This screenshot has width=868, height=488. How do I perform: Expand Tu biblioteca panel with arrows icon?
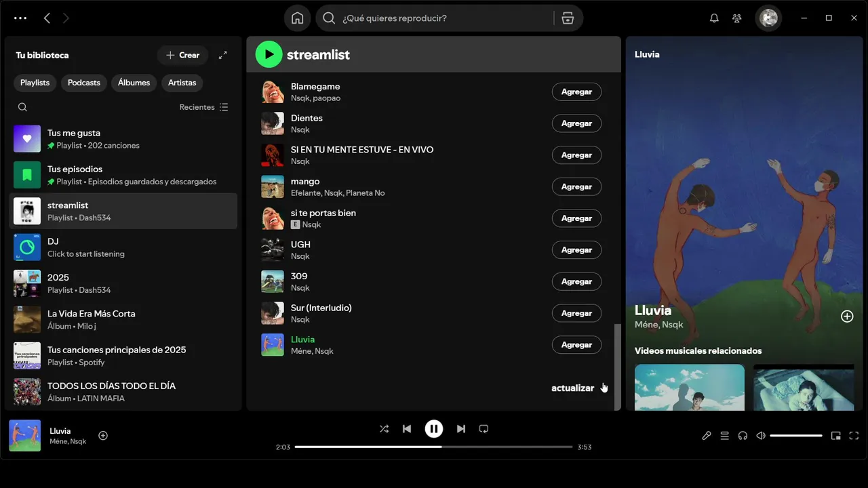click(223, 56)
